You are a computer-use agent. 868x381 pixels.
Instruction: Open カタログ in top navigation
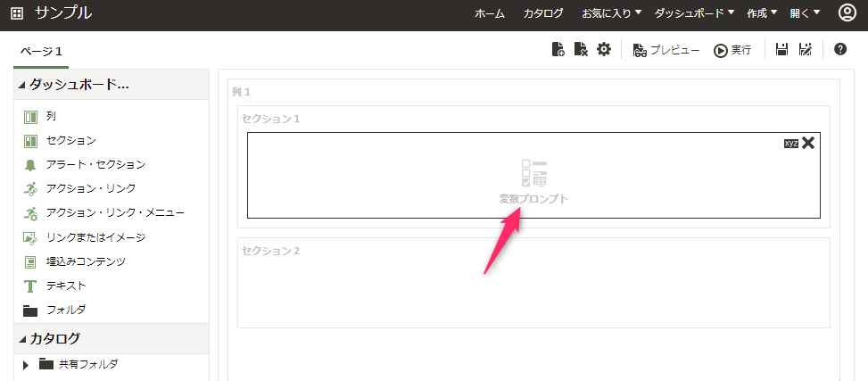pyautogui.click(x=543, y=14)
